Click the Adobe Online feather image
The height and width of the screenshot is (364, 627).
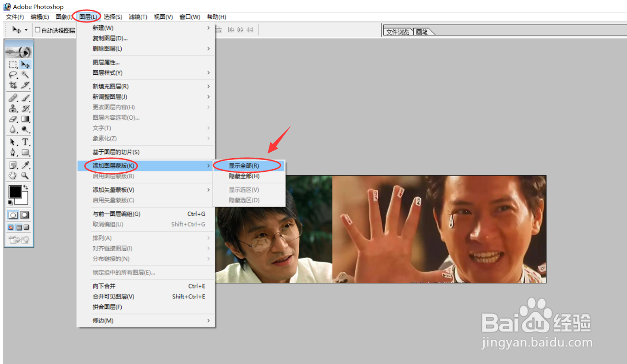[19, 51]
